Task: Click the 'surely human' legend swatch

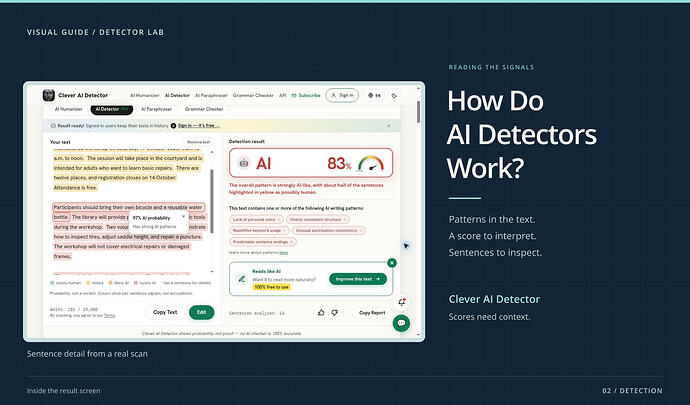Action: [52, 283]
